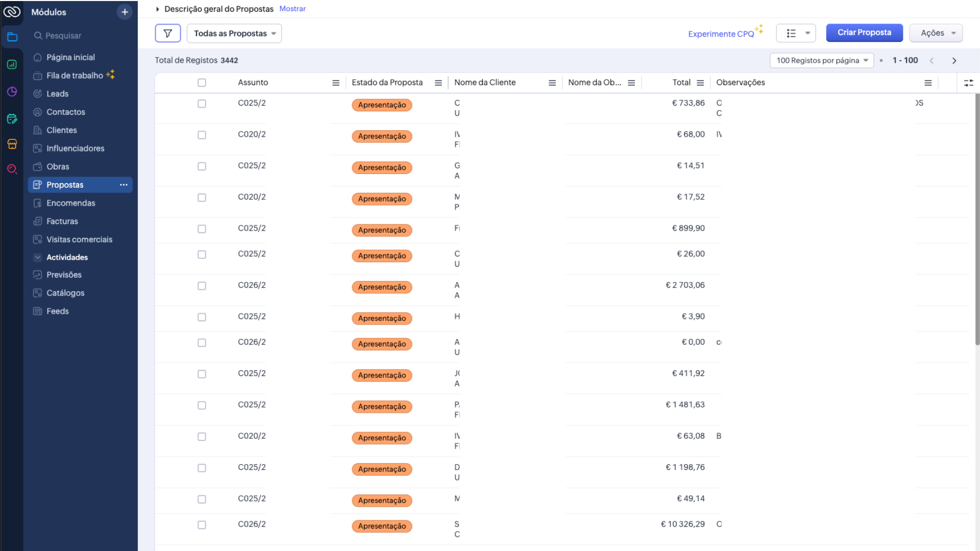The width and height of the screenshot is (980, 551).
Task: Click the pink search icon in left rail
Action: [12, 169]
